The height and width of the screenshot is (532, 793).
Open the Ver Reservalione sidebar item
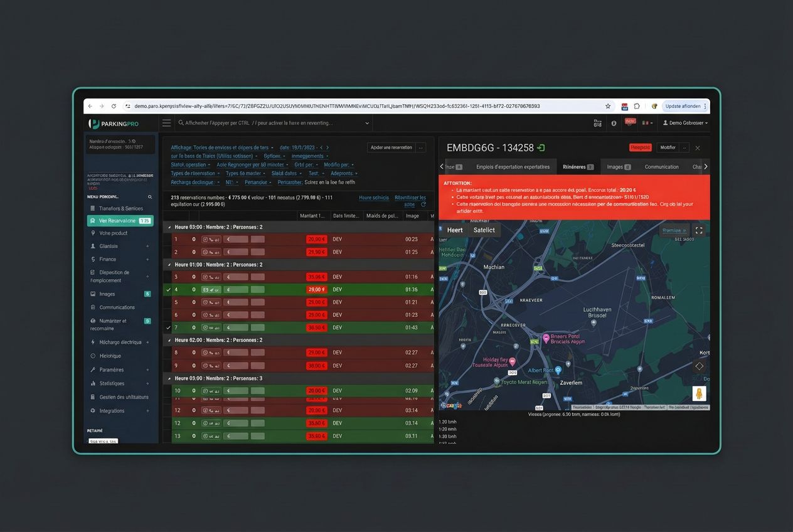click(120, 221)
